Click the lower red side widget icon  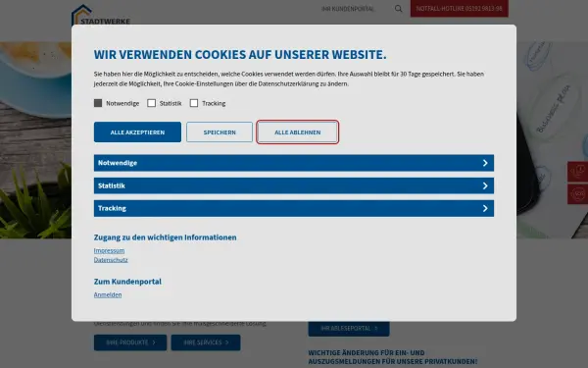point(578,194)
